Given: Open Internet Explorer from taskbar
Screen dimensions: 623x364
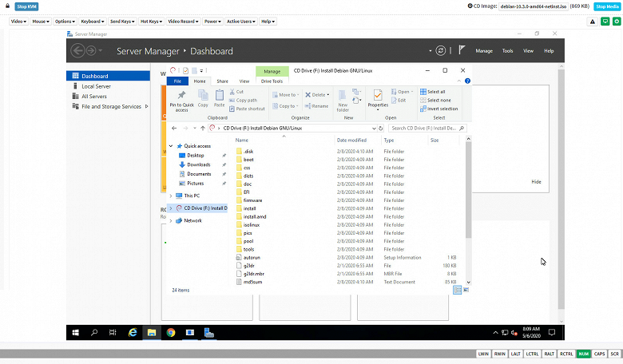Looking at the screenshot, I should click(x=132, y=332).
